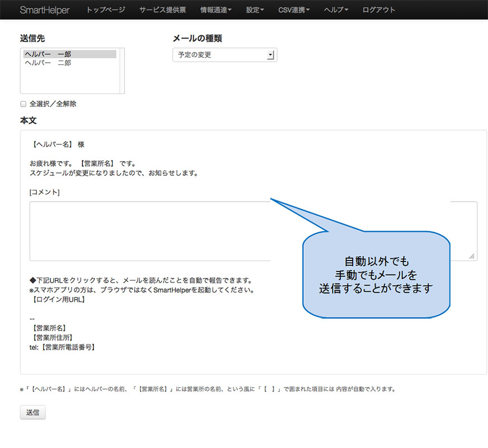Viewport: 488px width, 448px height.
Task: Click the tel:【営業所電話番号】 line
Action: 63,347
